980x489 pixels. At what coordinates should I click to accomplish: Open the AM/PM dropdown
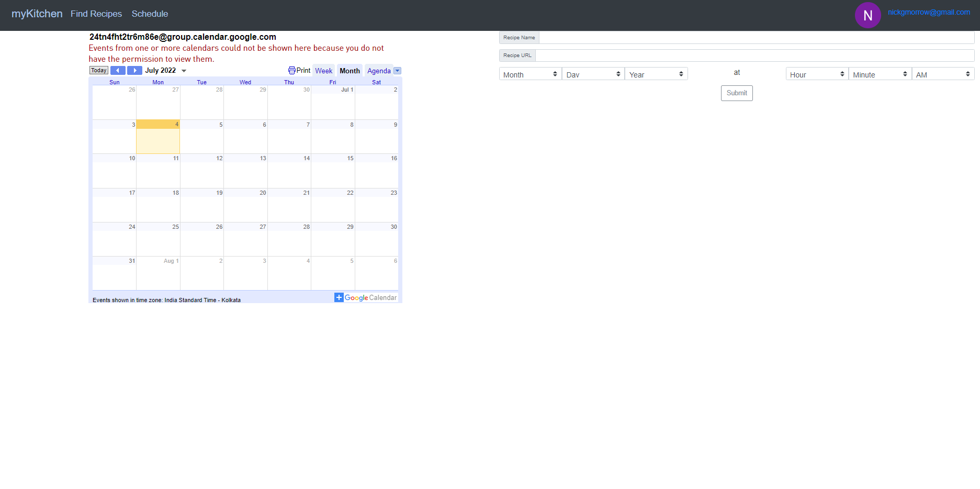(x=943, y=74)
